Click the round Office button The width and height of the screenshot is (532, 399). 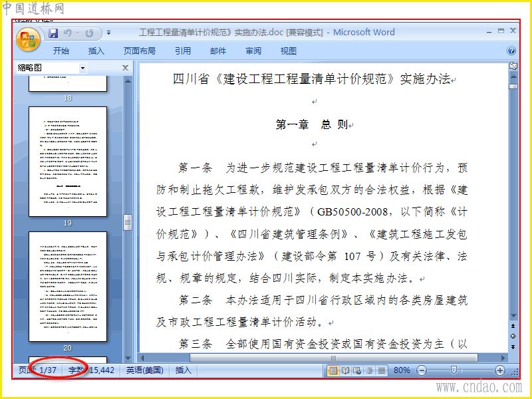(28, 39)
